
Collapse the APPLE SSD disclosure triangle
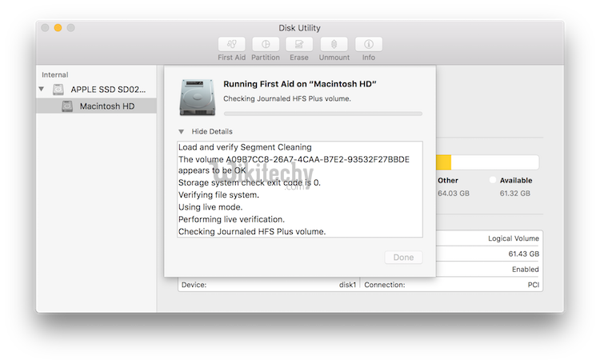[42, 90]
